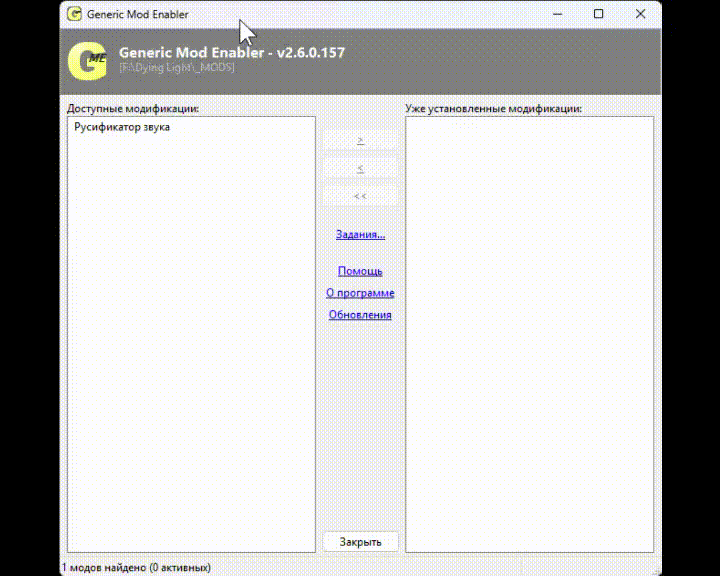Click the mods folder path text in header
Screen dimensions: 720x576
pyautogui.click(x=176, y=68)
